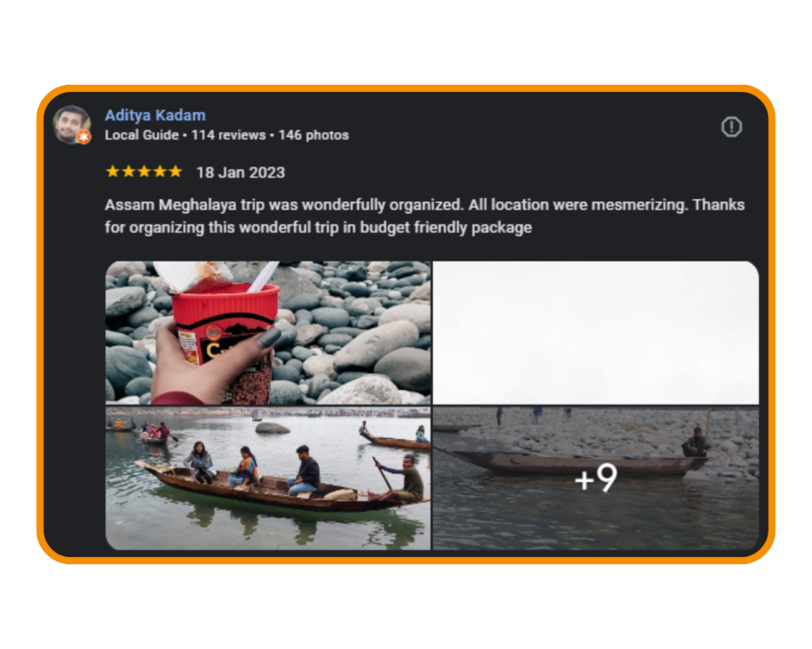812x649 pixels.
Task: Open the blank white sky photo
Action: [x=596, y=332]
